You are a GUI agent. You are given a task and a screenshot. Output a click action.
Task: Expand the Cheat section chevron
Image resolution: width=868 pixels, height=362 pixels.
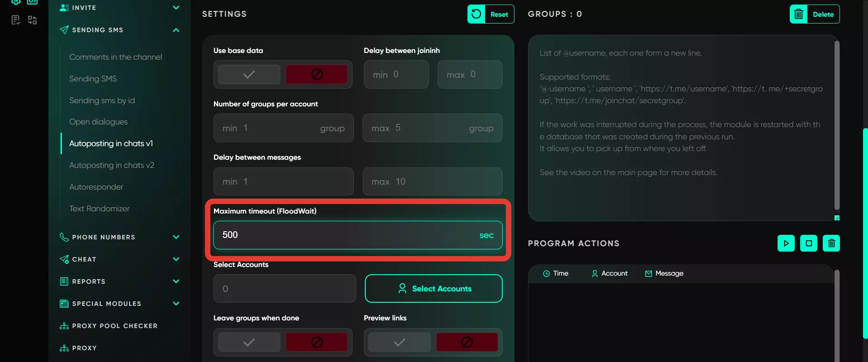pyautogui.click(x=176, y=259)
